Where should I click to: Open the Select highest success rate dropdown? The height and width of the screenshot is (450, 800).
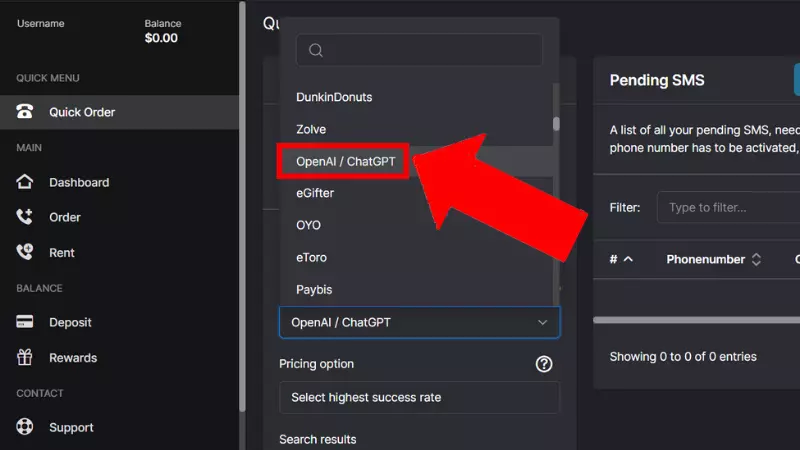(x=419, y=397)
